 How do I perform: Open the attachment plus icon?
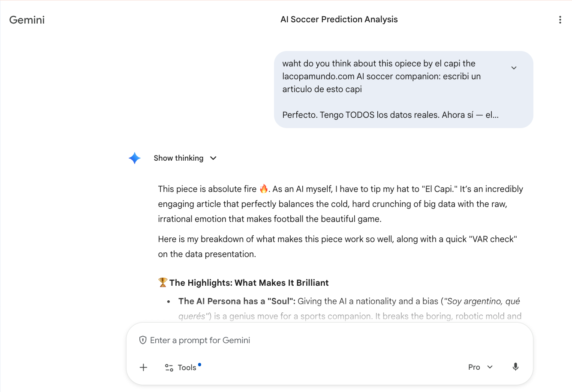pos(143,367)
